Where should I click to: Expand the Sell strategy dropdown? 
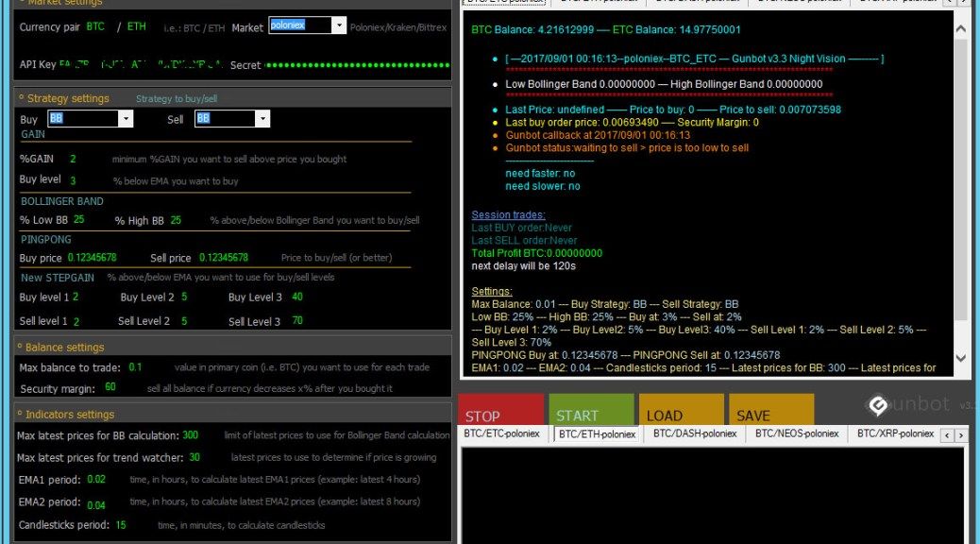pos(262,118)
